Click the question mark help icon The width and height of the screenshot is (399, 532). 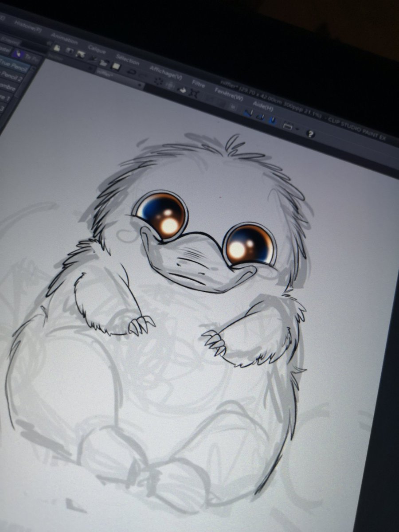click(x=310, y=134)
